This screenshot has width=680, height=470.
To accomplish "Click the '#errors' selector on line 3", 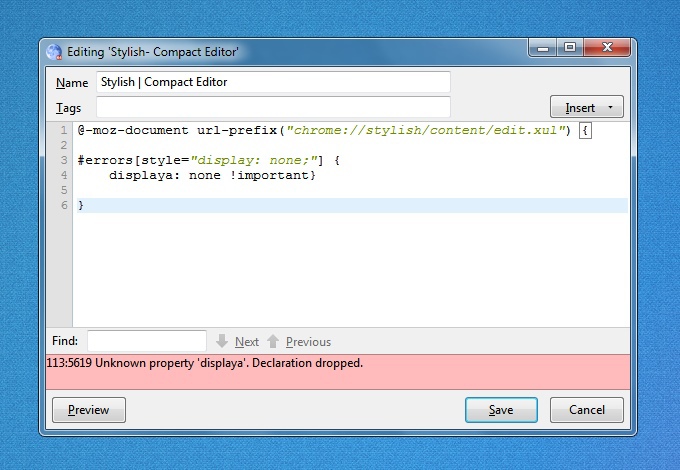I will (x=105, y=160).
